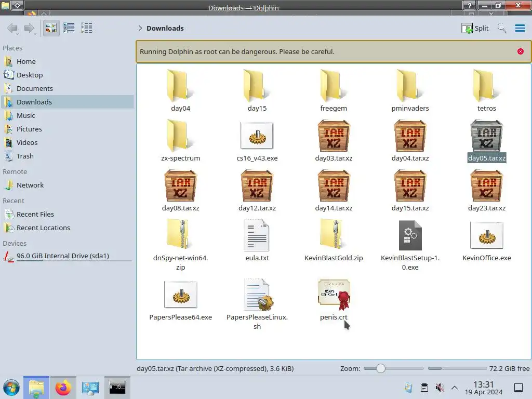Open Pictures in Places sidebar
The height and width of the screenshot is (399, 532).
[67, 129]
